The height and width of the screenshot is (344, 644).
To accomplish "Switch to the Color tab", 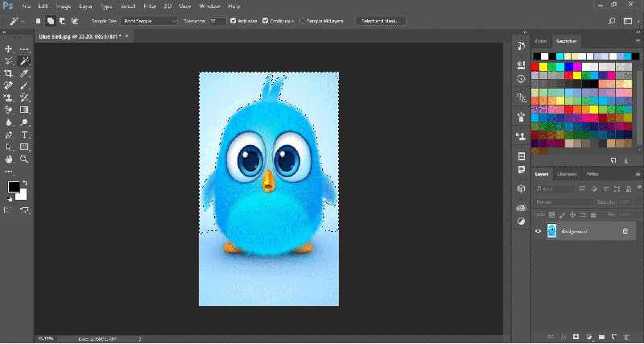I will [x=541, y=42].
